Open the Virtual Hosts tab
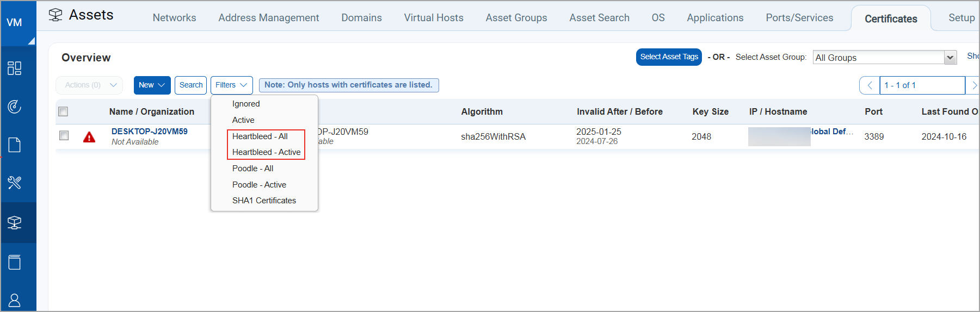980x312 pixels. [434, 18]
